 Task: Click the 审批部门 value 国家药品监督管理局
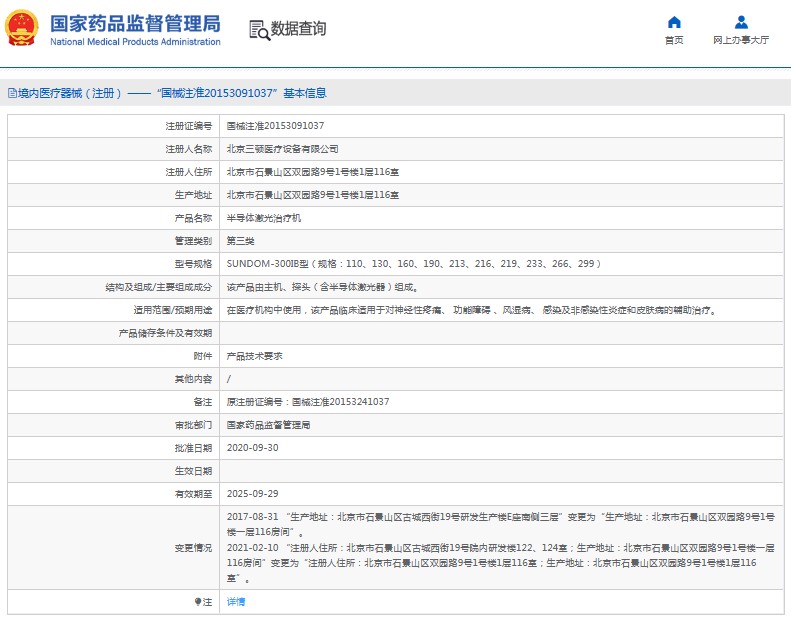point(268,425)
